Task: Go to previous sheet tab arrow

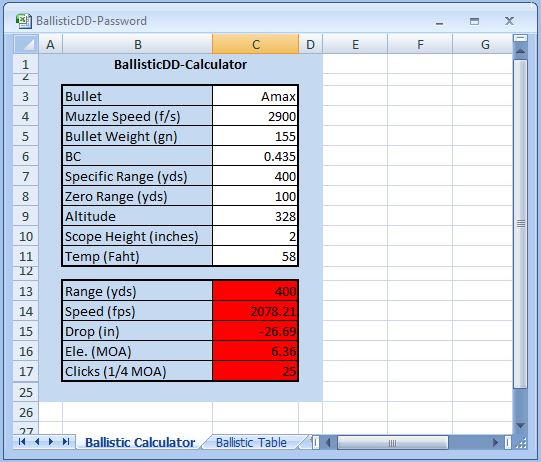Action: tap(37, 442)
